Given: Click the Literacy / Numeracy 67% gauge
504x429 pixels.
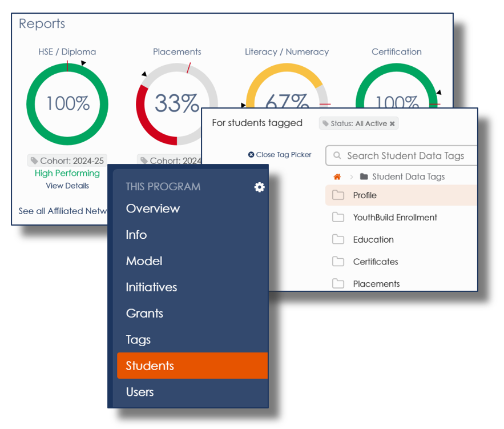Looking at the screenshot, I should point(287,86).
